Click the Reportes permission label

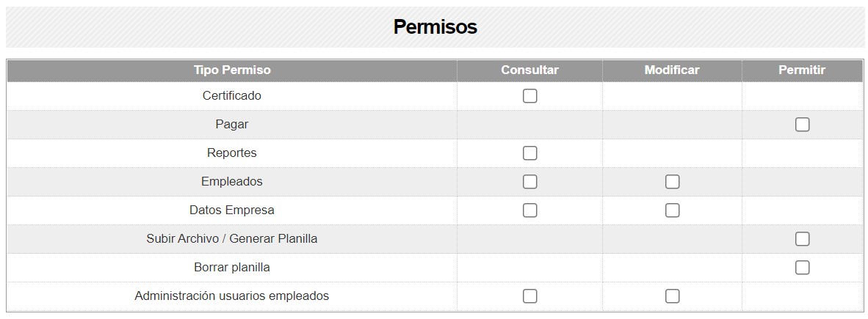pos(232,153)
